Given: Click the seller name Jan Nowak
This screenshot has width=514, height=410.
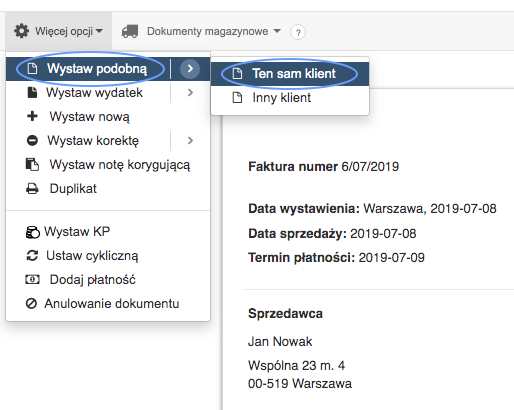Looking at the screenshot, I should (x=280, y=342).
